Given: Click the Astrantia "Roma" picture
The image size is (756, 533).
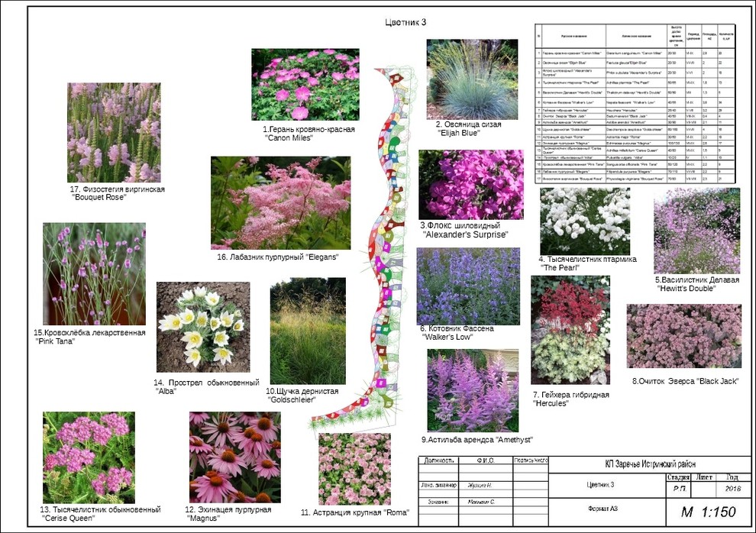Looking at the screenshot, I should [354, 469].
